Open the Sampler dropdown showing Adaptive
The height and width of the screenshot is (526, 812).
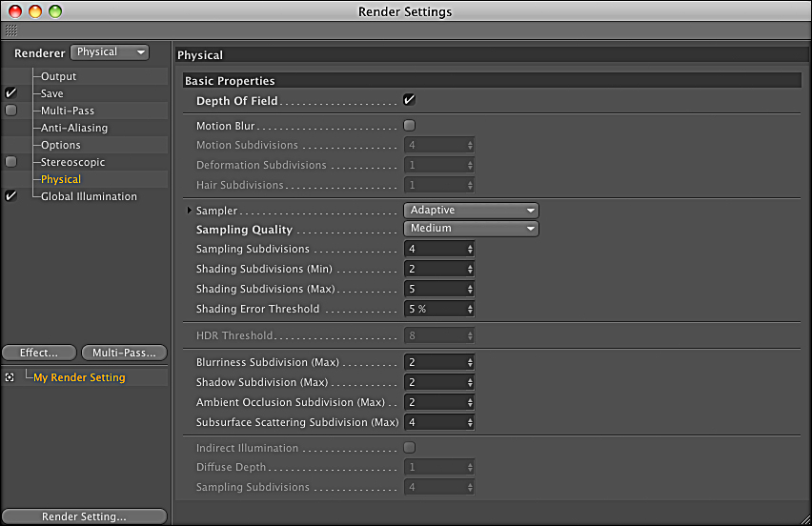[472, 210]
